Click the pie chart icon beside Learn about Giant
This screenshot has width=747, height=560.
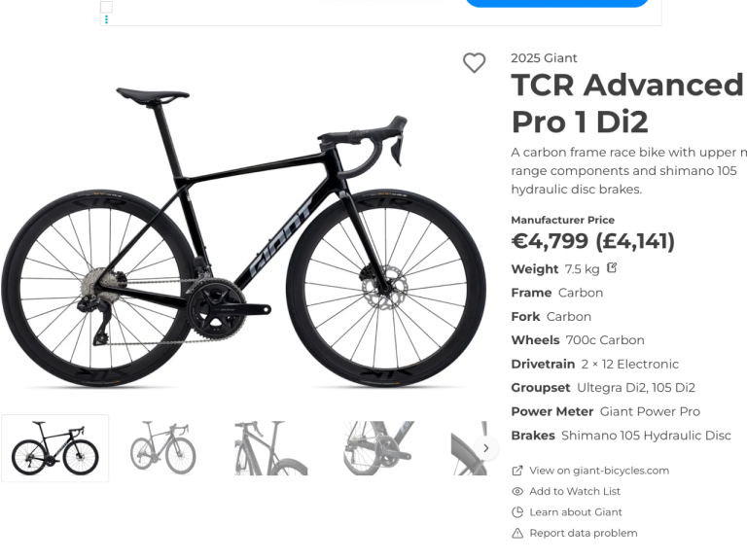[516, 512]
